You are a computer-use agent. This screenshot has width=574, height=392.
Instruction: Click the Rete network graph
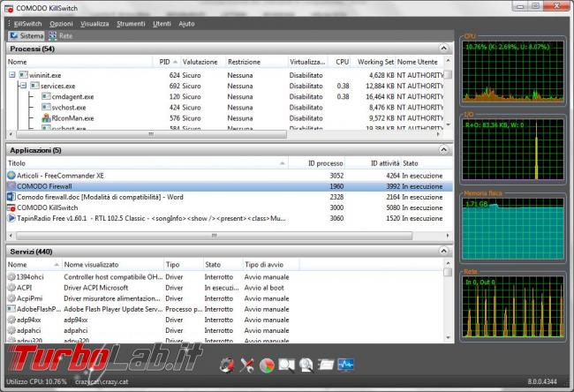pyautogui.click(x=512, y=306)
